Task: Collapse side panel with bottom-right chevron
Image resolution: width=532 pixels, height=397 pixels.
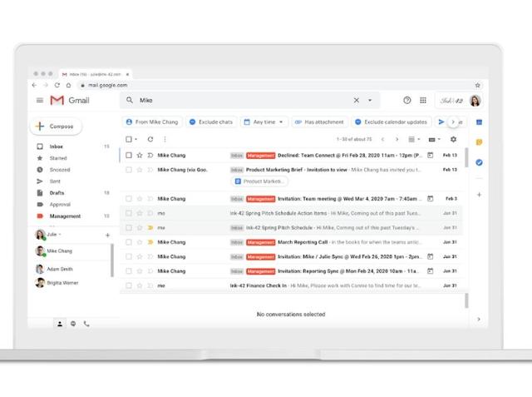Action: [479, 320]
